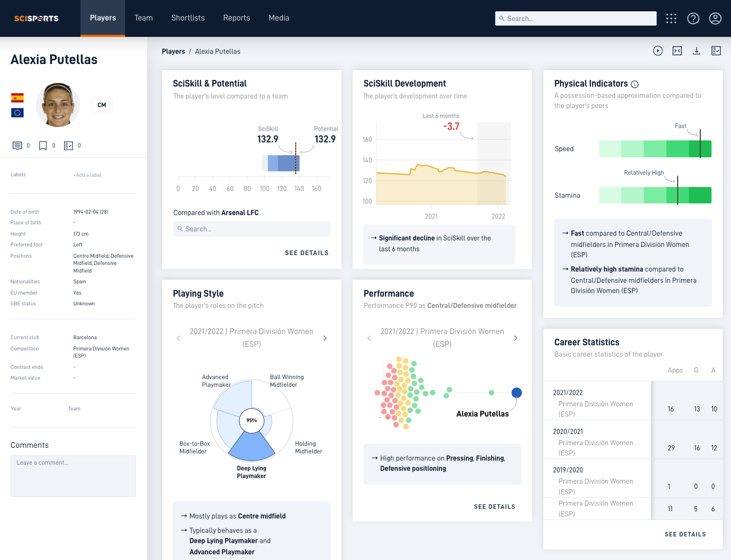Click the reports checklist icon under photo

coord(69,146)
